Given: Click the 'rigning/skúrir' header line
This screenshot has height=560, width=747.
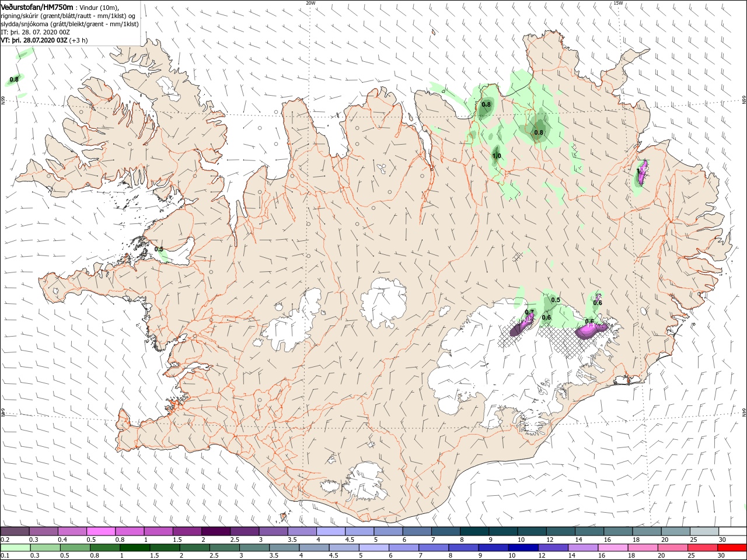Looking at the screenshot, I should point(68,16).
